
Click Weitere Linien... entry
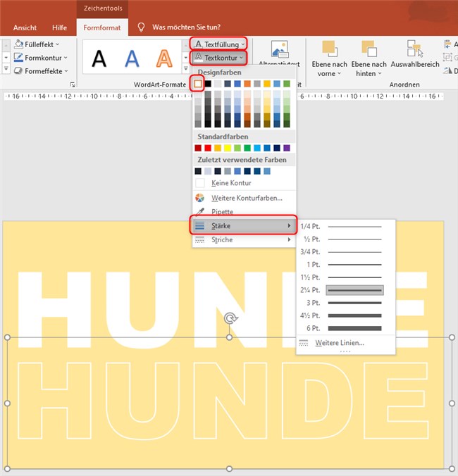click(x=340, y=343)
